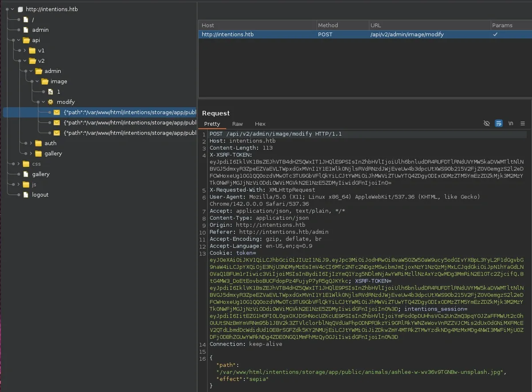Click the v2 folder icon
The width and height of the screenshot is (532, 392).
tap(32, 61)
